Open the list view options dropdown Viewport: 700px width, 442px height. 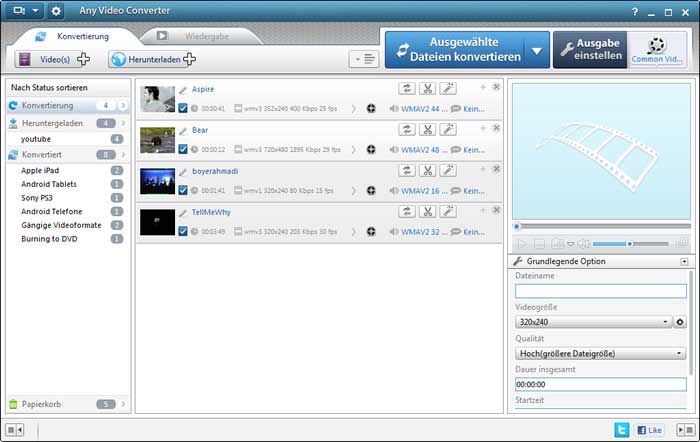tap(364, 59)
